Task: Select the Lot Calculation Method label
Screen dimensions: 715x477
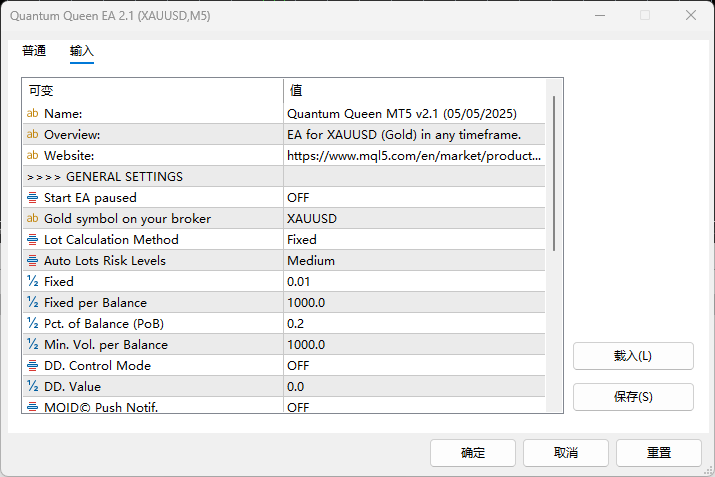Action: click(x=111, y=239)
